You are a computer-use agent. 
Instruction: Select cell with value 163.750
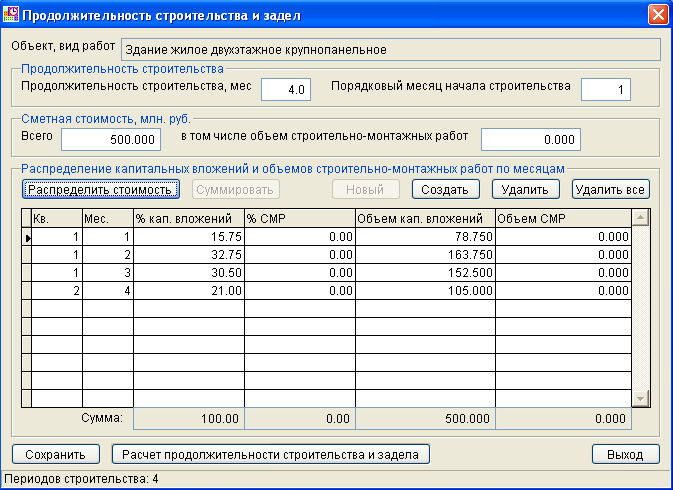(425, 255)
